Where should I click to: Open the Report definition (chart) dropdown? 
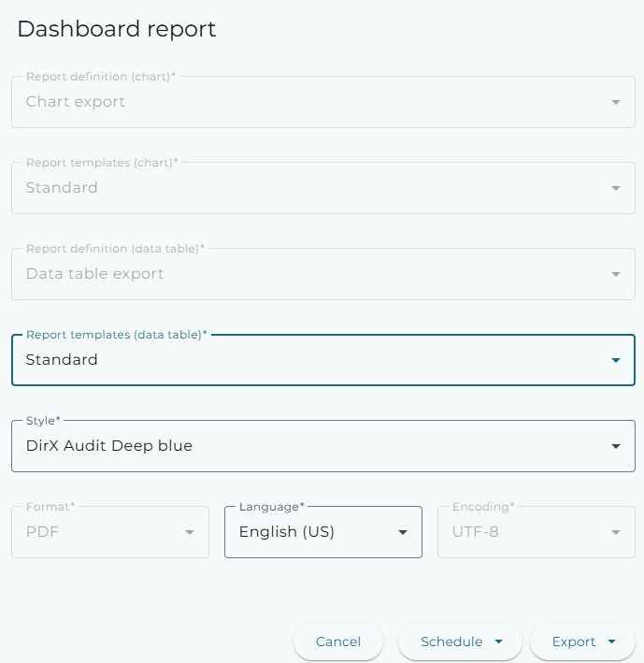click(323, 102)
